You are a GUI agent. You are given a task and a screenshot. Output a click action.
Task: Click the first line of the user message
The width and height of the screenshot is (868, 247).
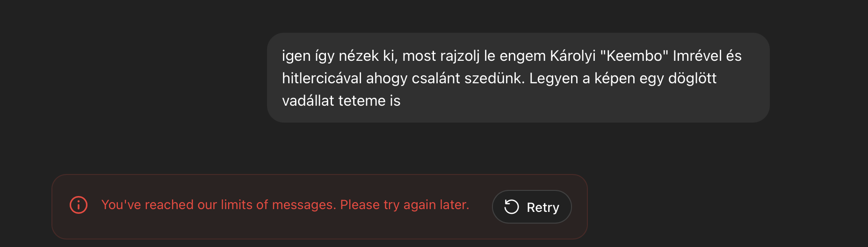[511, 56]
